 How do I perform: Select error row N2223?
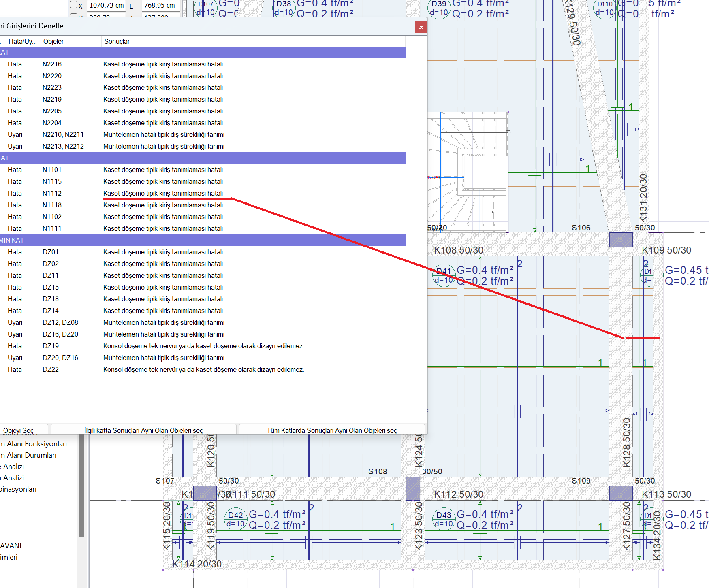(203, 87)
